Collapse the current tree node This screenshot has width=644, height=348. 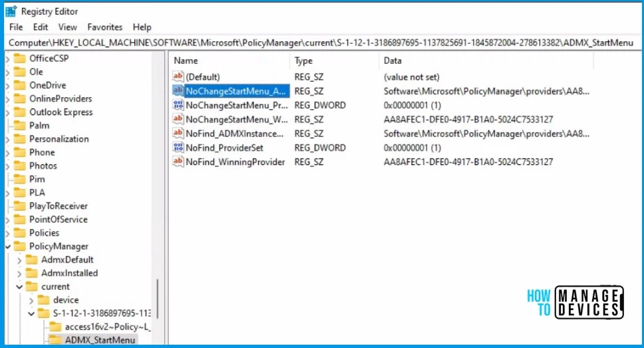pyautogui.click(x=19, y=287)
